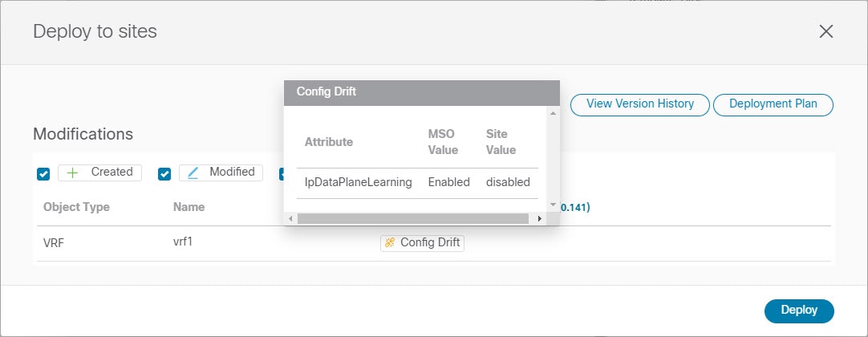The image size is (868, 337).
Task: Close the Deploy to sites dialog
Action: [x=826, y=31]
